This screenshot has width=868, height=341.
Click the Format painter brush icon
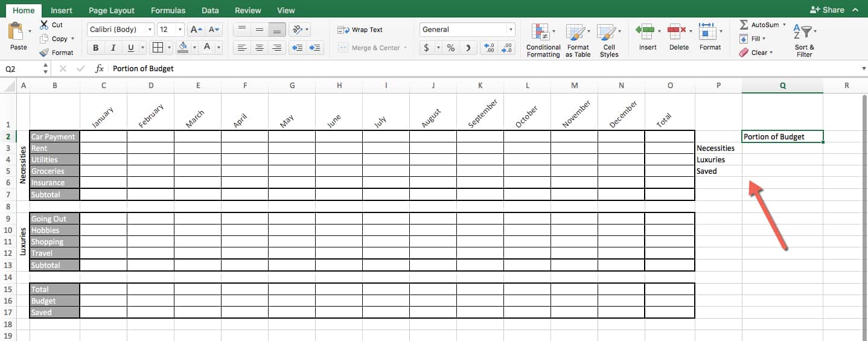tap(45, 53)
